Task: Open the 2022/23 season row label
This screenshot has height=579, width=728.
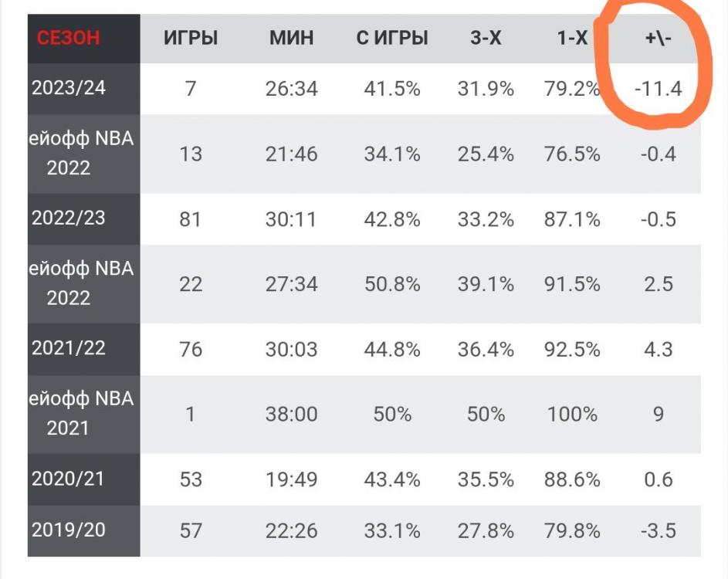Action: (x=69, y=218)
